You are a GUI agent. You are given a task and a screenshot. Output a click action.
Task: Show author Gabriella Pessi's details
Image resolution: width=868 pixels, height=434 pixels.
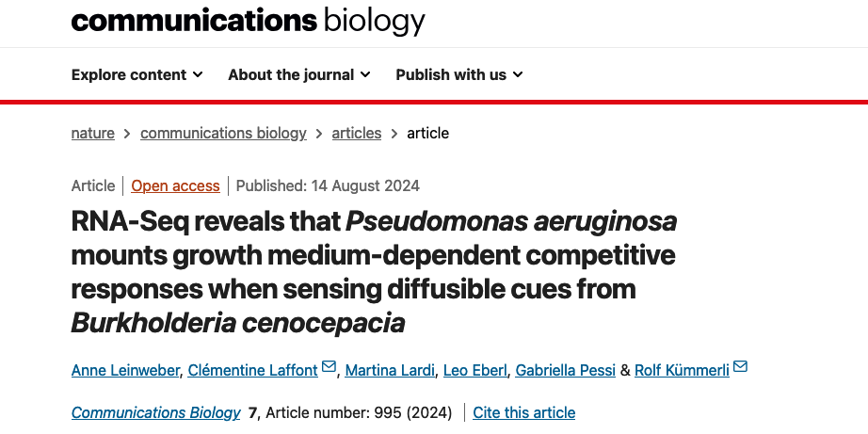tap(565, 370)
